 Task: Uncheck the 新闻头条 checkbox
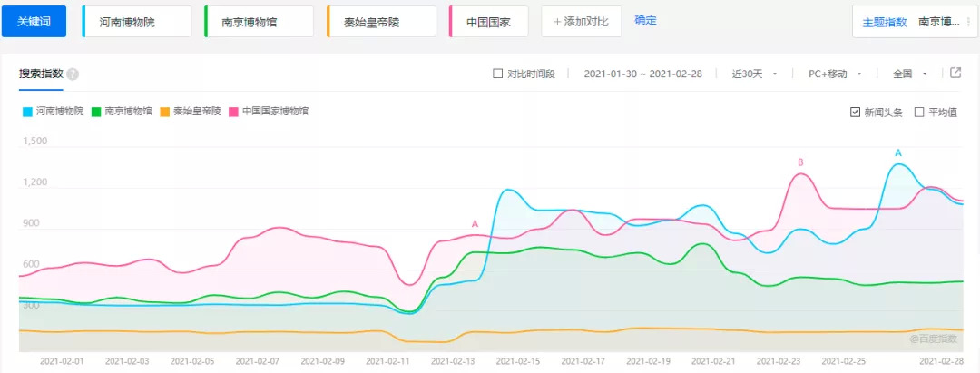pos(855,113)
